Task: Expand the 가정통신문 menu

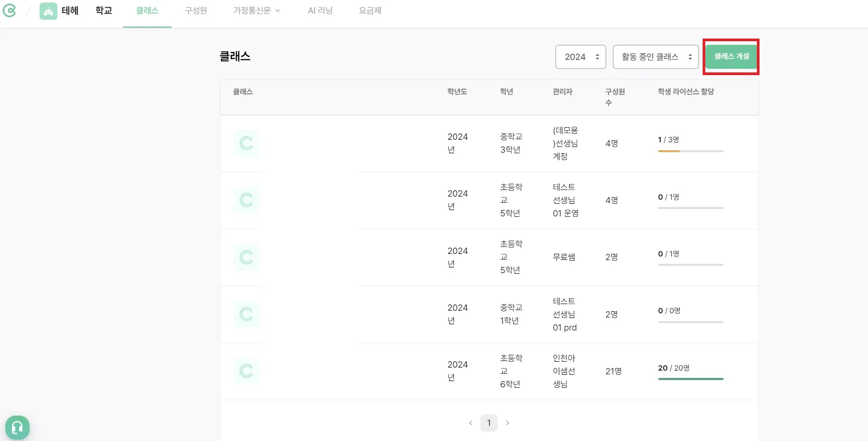Action: point(257,11)
